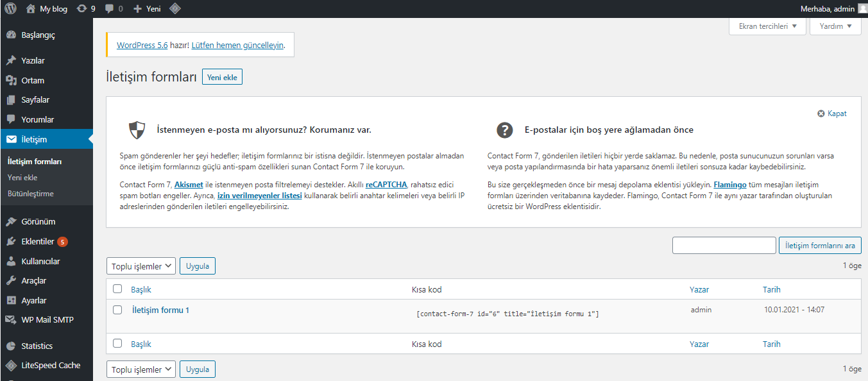The width and height of the screenshot is (868, 381).
Task: Click the Görünüm brush icon
Action: click(11, 222)
